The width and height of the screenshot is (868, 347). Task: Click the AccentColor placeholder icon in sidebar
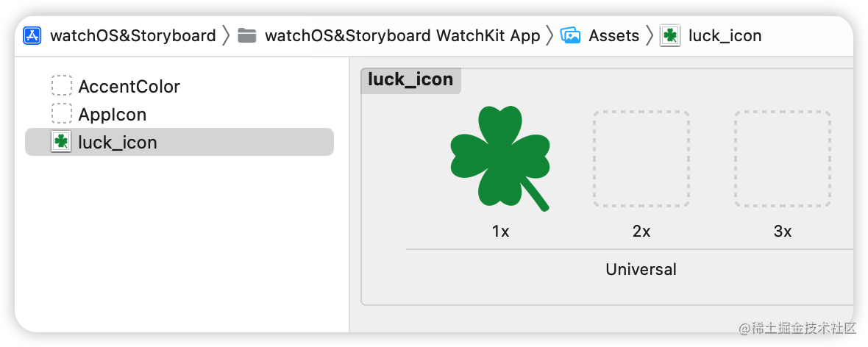[62, 86]
